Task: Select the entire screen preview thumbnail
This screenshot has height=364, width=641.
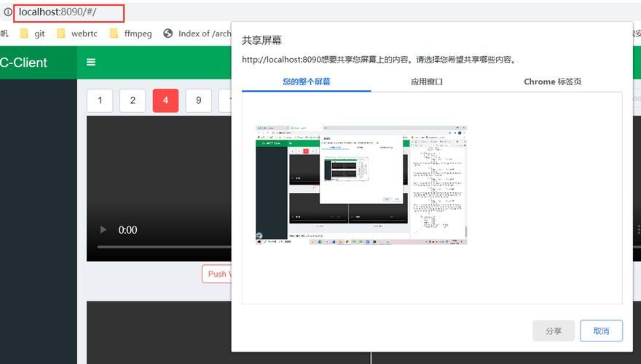Action: tap(361, 185)
